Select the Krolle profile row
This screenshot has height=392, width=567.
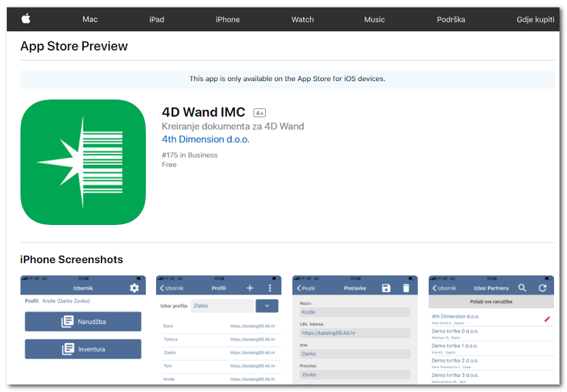pyautogui.click(x=219, y=379)
